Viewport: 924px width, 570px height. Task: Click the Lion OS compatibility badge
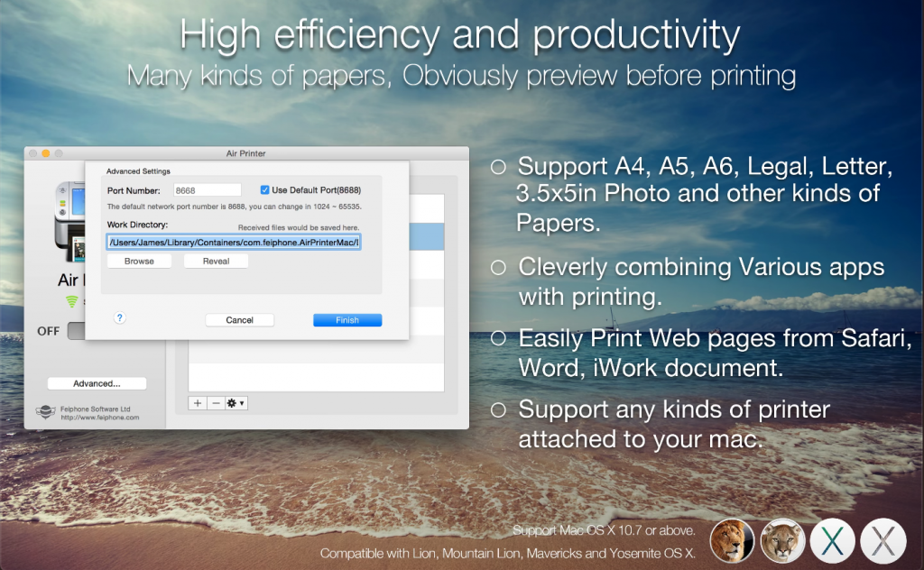[x=732, y=540]
